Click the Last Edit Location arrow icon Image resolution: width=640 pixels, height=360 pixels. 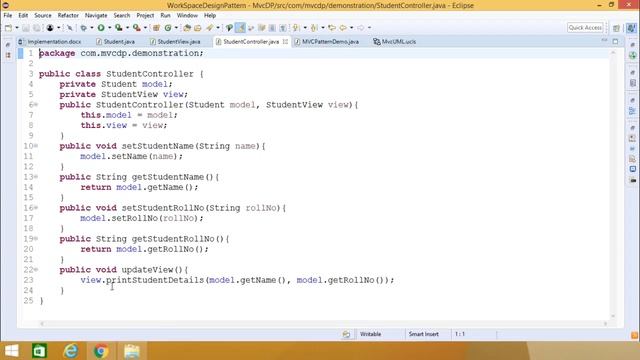(332, 28)
